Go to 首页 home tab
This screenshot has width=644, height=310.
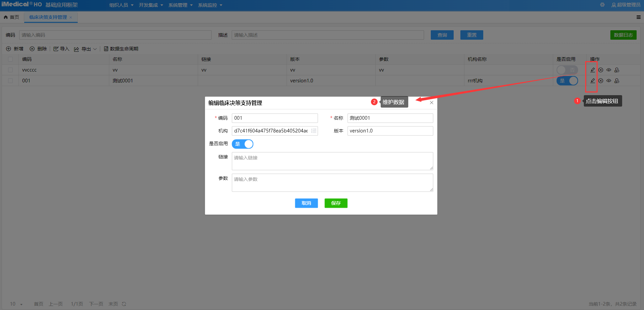coord(11,17)
